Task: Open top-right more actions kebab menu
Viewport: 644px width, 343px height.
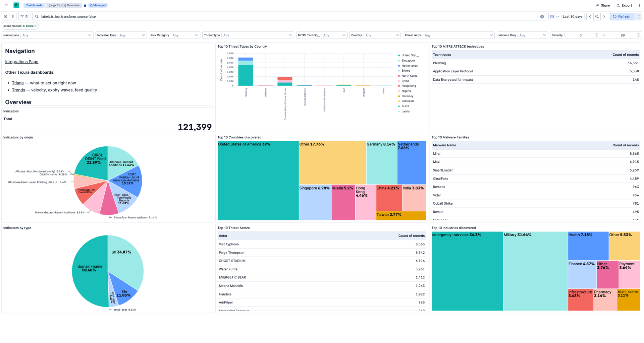Action: 639,5
